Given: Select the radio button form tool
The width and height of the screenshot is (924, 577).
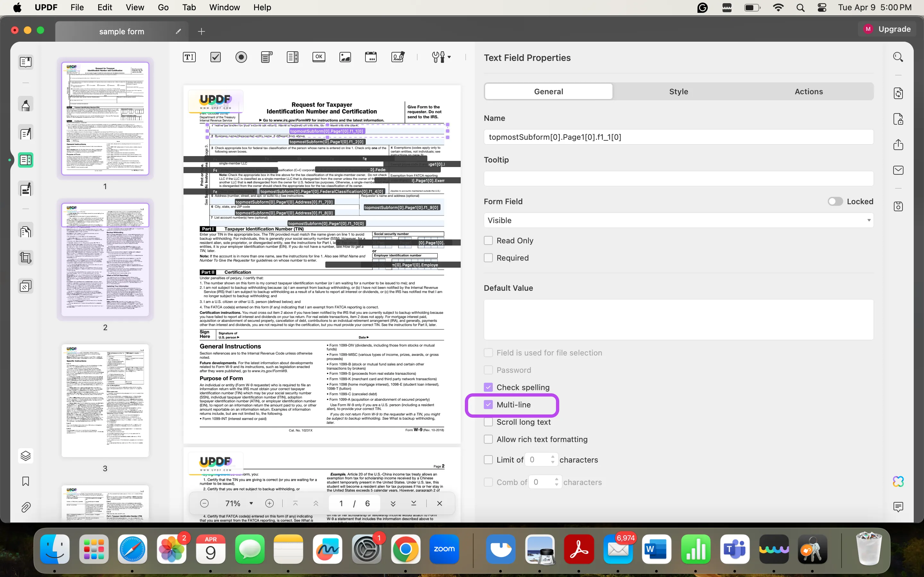Looking at the screenshot, I should tap(241, 57).
